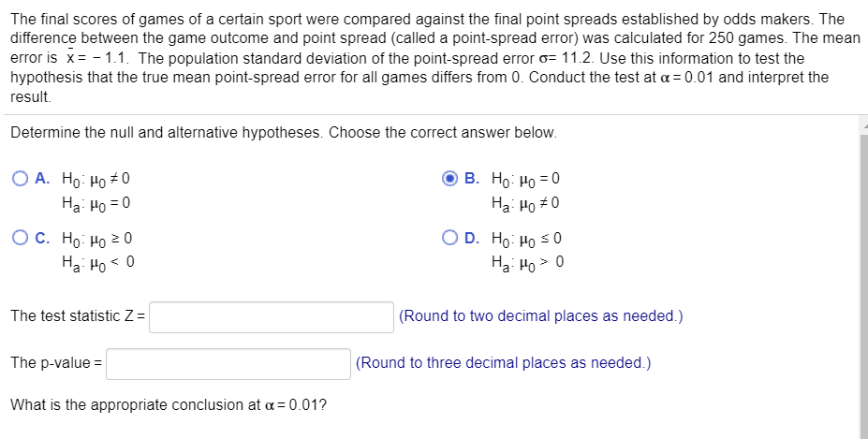The height and width of the screenshot is (439, 868).
Task: Click the vertical scrollbar thumb
Action: click(x=861, y=281)
